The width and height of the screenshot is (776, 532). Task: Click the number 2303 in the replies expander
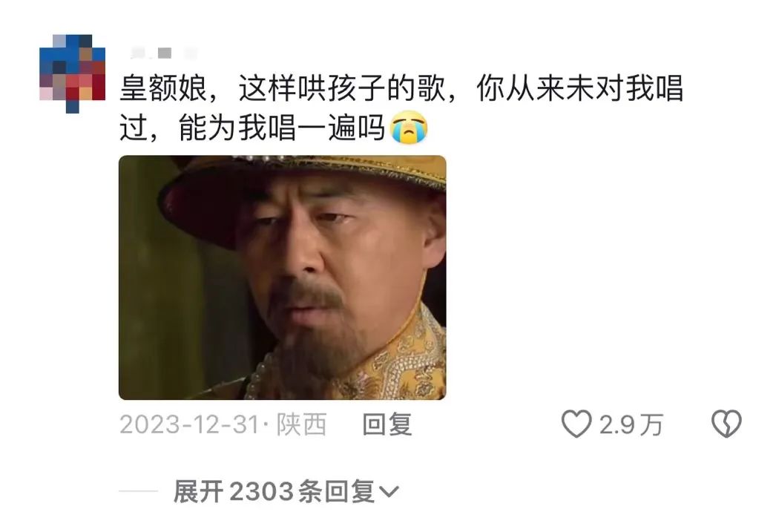(262, 492)
